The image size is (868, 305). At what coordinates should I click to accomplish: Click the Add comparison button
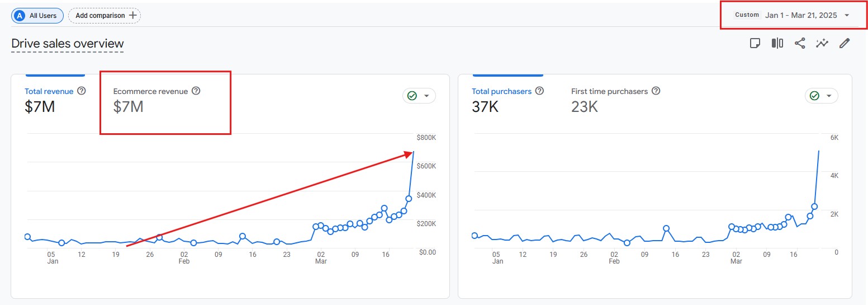coord(105,16)
